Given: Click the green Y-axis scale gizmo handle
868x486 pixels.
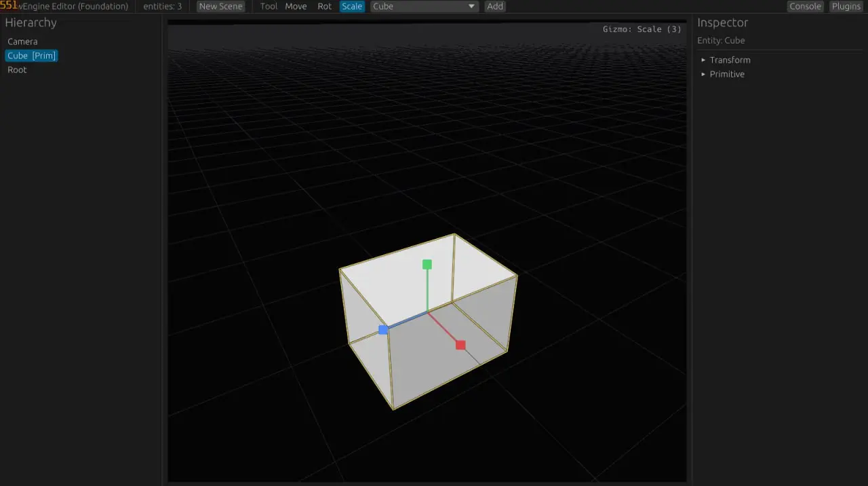Looking at the screenshot, I should point(427,264).
